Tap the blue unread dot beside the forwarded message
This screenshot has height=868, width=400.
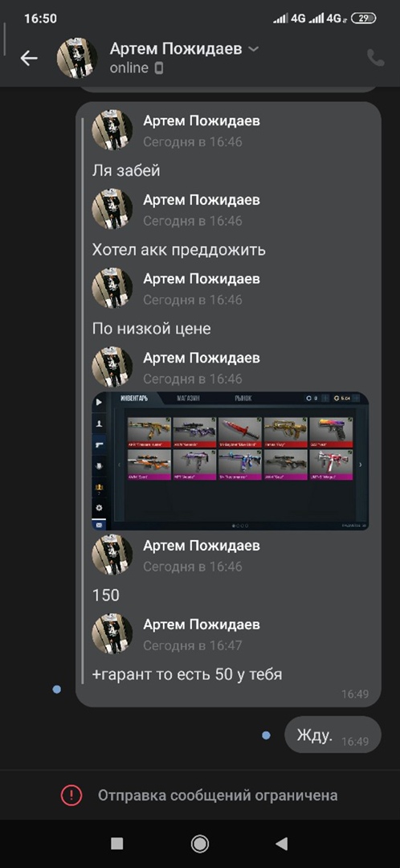point(56,690)
